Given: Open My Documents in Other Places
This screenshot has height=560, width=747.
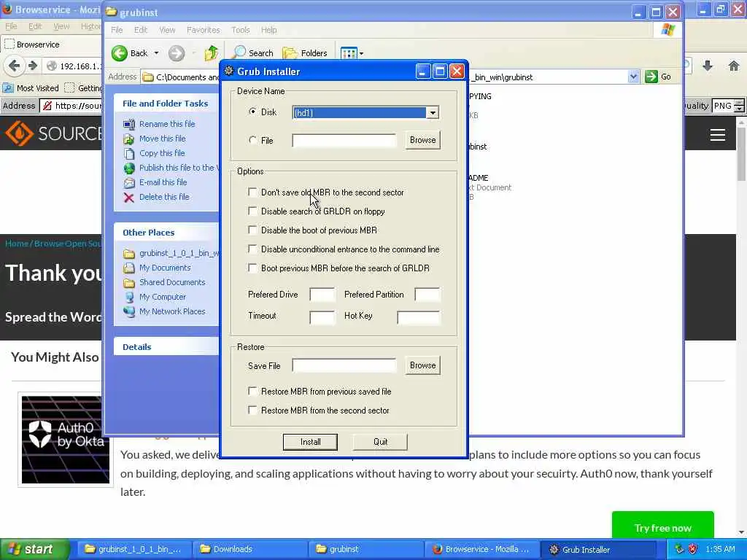Looking at the screenshot, I should (x=165, y=268).
